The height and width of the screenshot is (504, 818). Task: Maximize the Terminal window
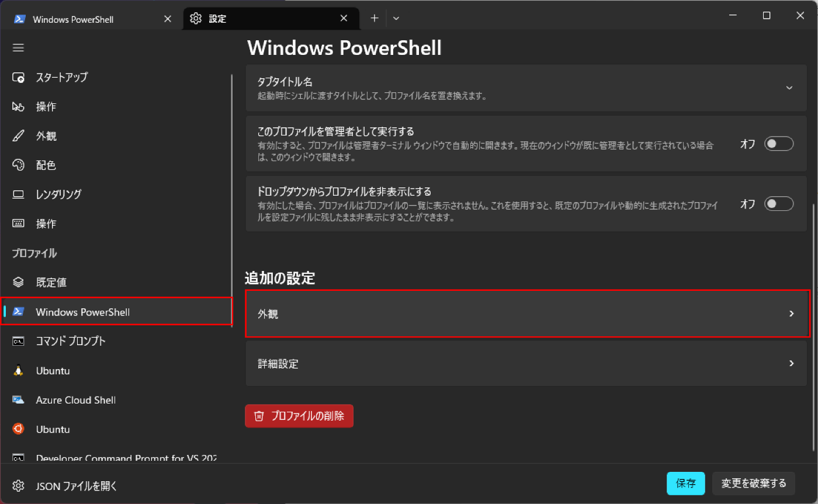[767, 16]
